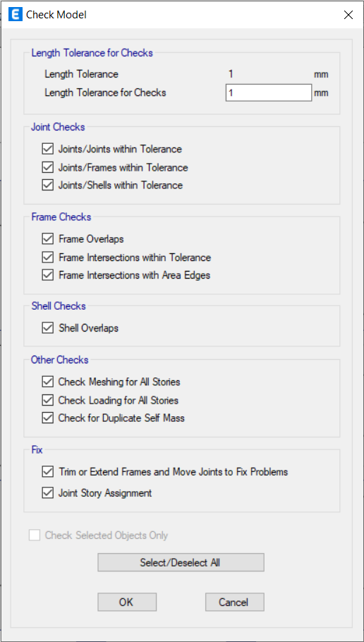364x642 pixels.
Task: Disable Trim or Extend Frames fix option
Action: [x=47, y=472]
